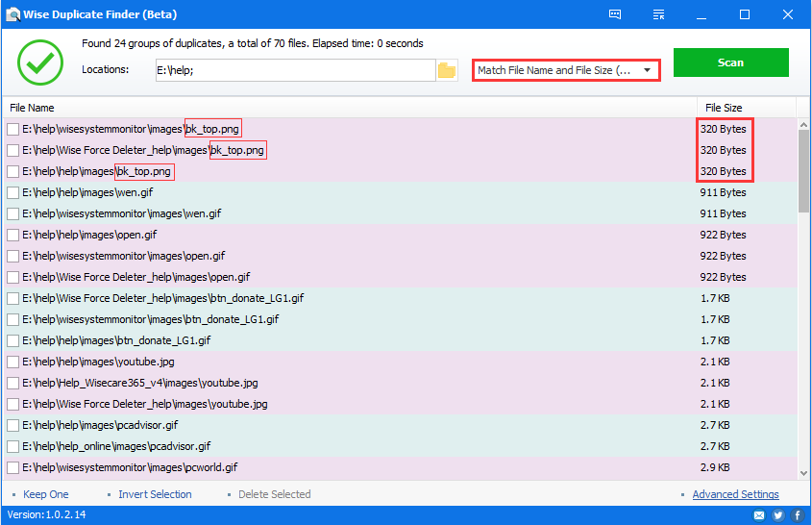Click the list scrollbar up arrow

803,124
